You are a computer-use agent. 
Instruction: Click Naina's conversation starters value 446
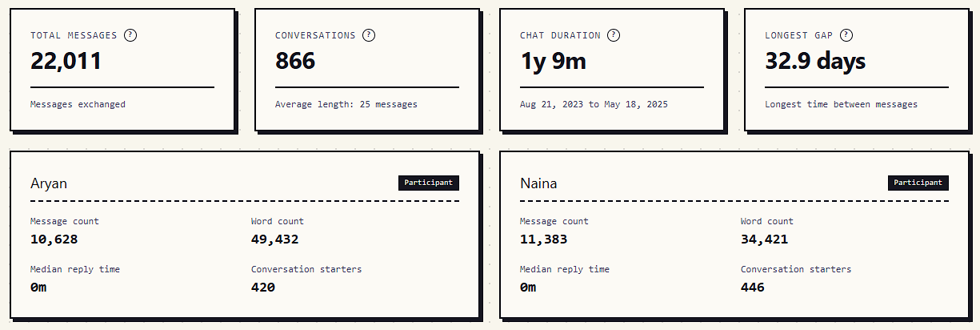click(x=753, y=287)
